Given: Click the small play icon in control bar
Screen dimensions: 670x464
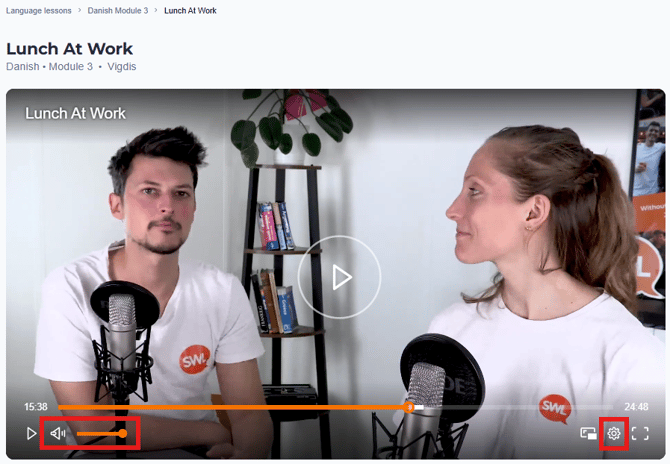Looking at the screenshot, I should (x=31, y=433).
